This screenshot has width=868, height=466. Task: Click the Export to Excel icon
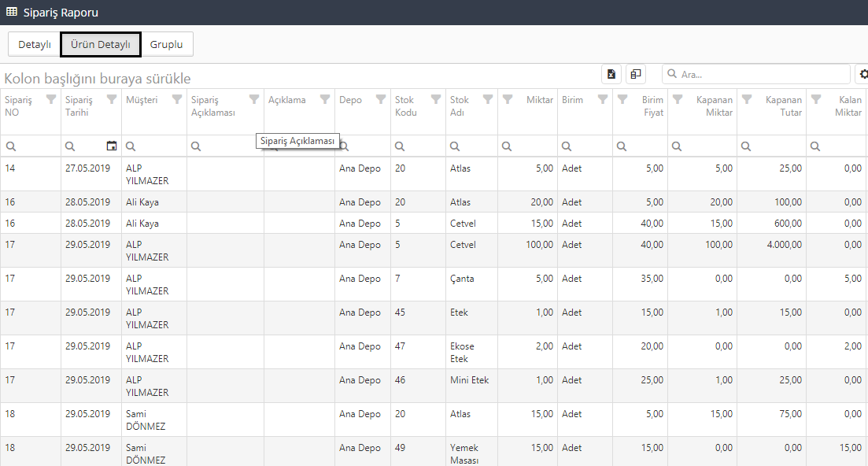pos(611,74)
